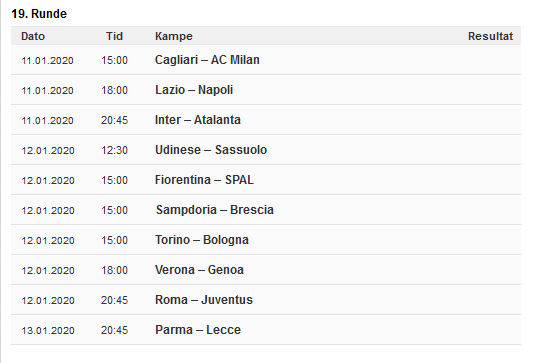The width and height of the screenshot is (550, 363).
Task: Click the Kampe column header
Action: click(174, 36)
